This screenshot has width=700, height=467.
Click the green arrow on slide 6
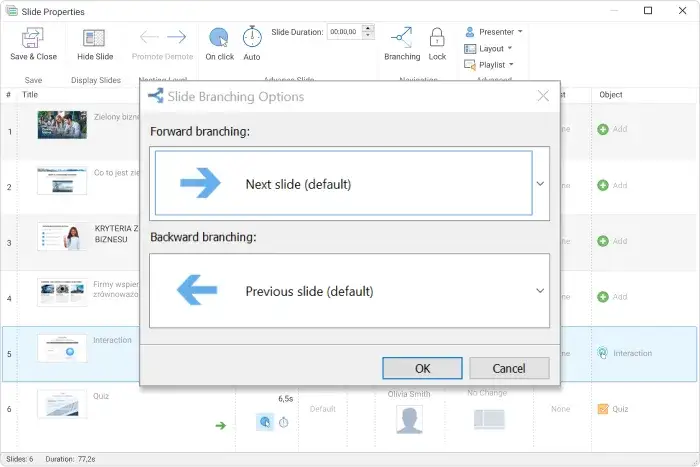[x=220, y=425]
